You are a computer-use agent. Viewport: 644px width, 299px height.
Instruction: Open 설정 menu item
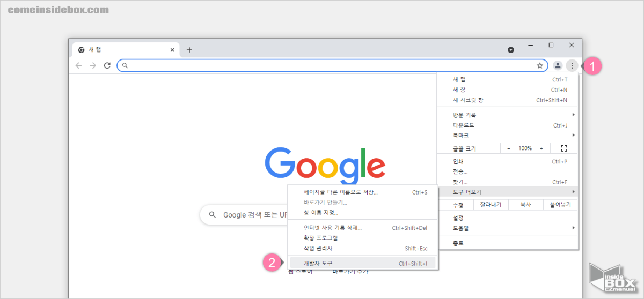pyautogui.click(x=508, y=218)
